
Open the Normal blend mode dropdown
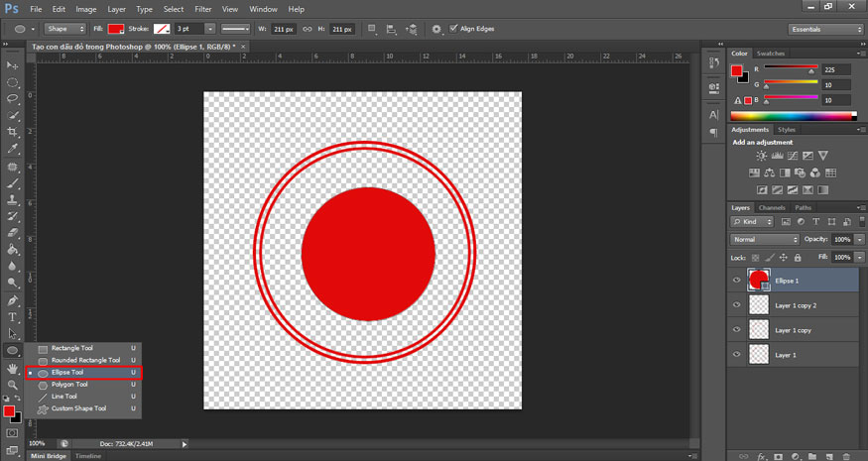tap(765, 240)
